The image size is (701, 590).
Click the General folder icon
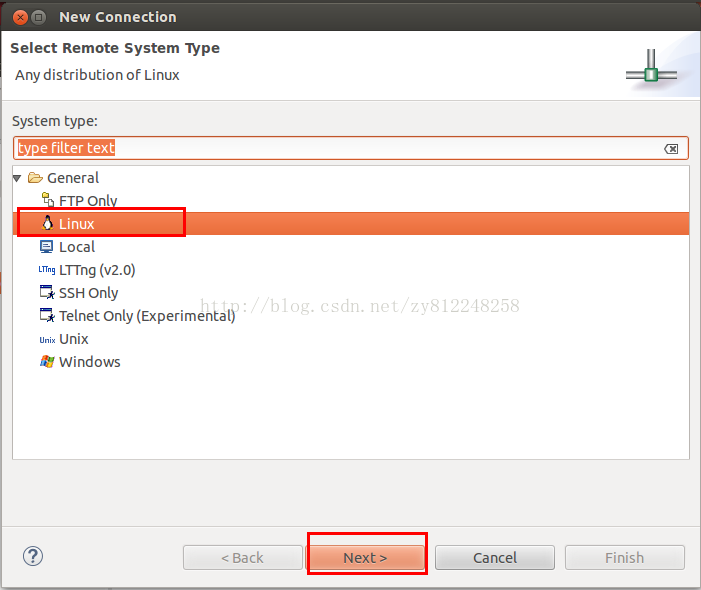click(x=35, y=178)
